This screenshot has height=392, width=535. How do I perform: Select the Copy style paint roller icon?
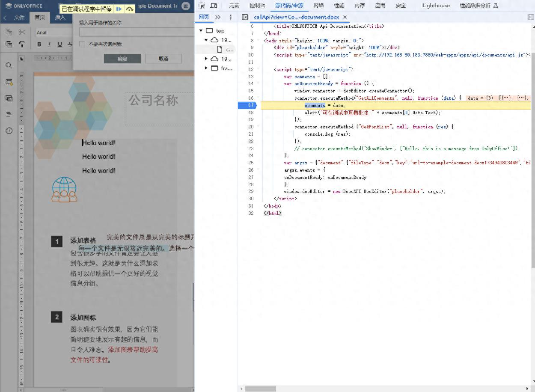[x=22, y=44]
